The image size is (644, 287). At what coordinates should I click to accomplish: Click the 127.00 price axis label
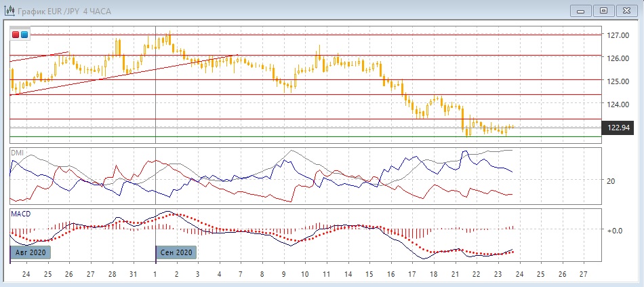click(x=618, y=35)
